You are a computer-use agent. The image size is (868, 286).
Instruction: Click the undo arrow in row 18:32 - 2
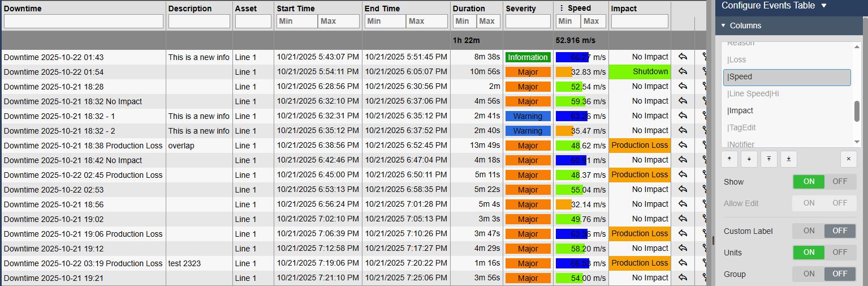click(x=683, y=130)
